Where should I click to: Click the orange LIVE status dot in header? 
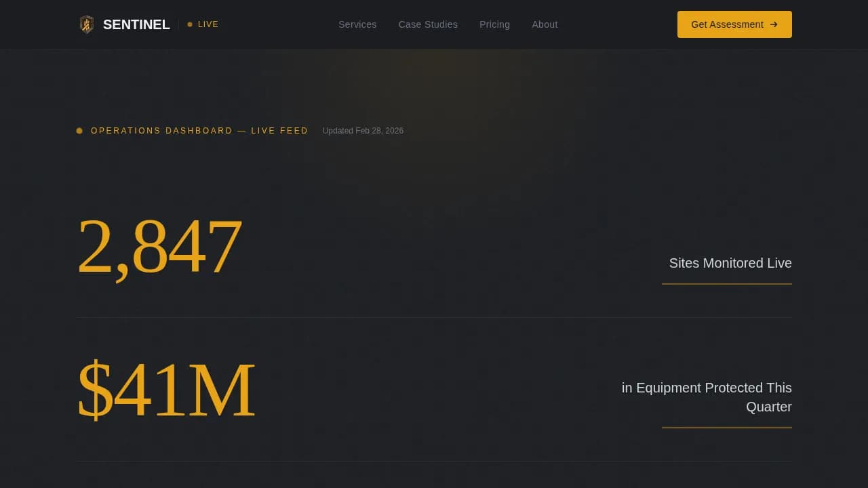[190, 24]
